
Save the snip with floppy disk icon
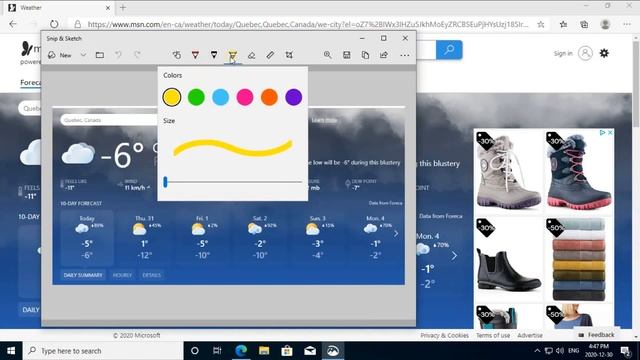[x=347, y=55]
